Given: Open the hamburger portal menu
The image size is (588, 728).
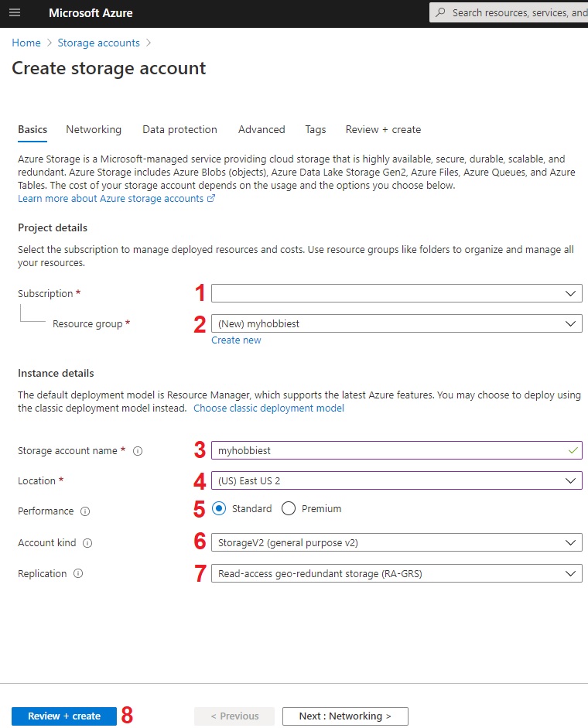Looking at the screenshot, I should (15, 12).
